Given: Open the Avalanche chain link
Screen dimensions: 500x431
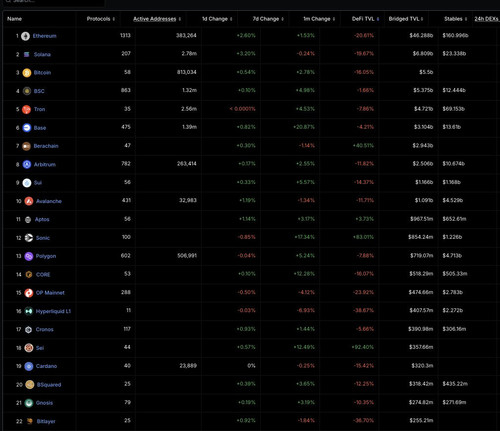Looking at the screenshot, I should click(x=49, y=201).
